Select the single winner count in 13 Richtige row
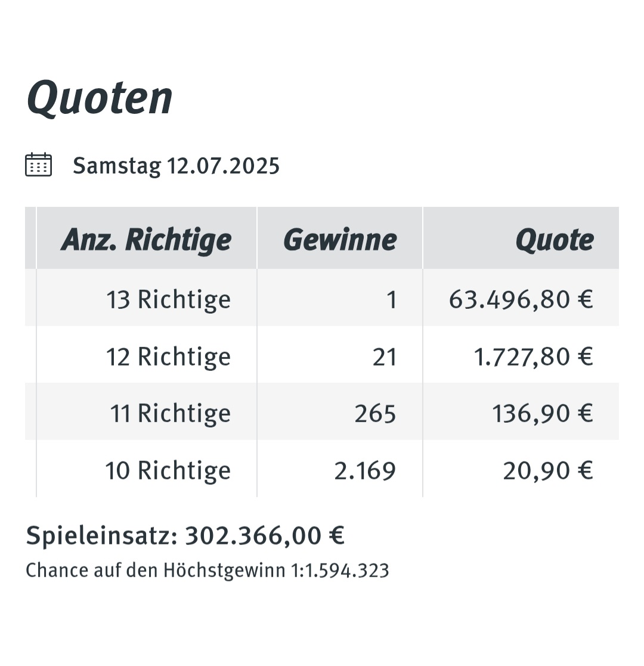644x666 pixels. pos(392,299)
